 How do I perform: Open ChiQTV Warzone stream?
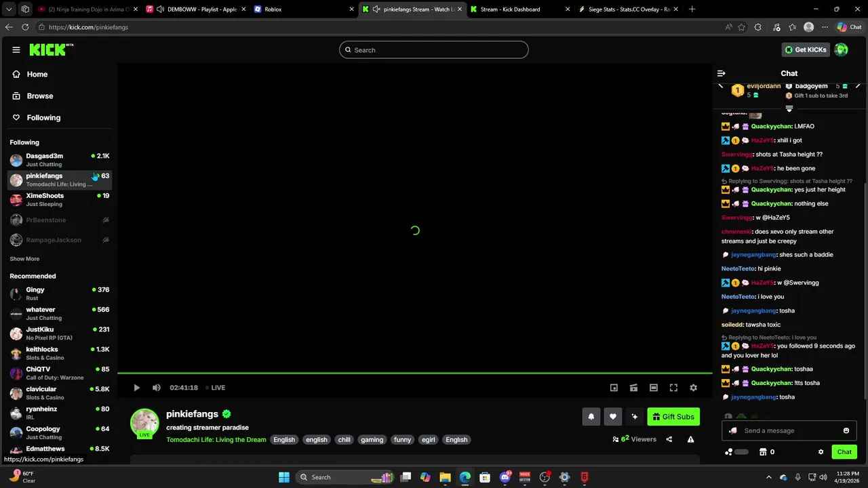[59, 373]
